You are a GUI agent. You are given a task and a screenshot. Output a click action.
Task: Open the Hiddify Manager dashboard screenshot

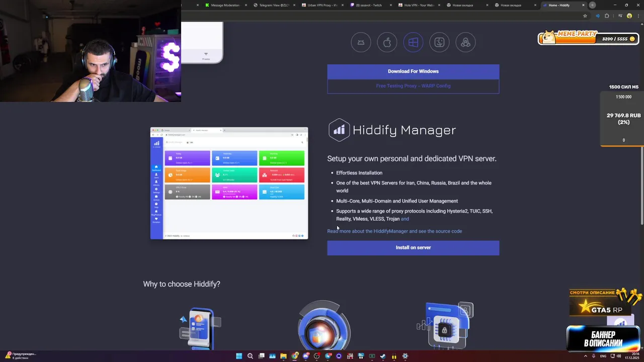coord(229,183)
